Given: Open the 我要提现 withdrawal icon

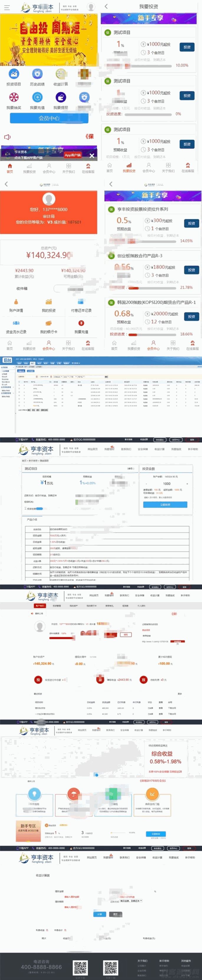Looking at the screenshot, I should [x=60, y=97].
